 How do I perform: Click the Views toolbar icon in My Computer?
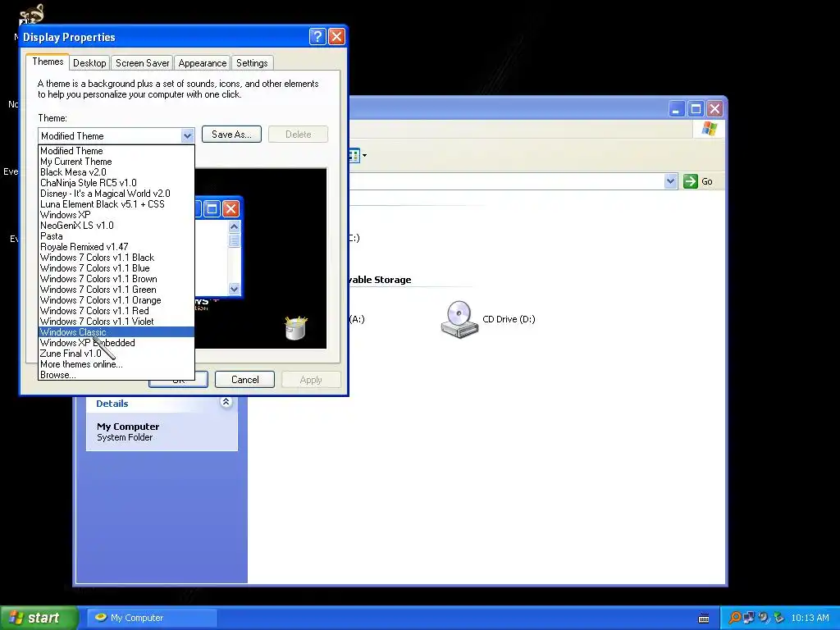point(354,155)
